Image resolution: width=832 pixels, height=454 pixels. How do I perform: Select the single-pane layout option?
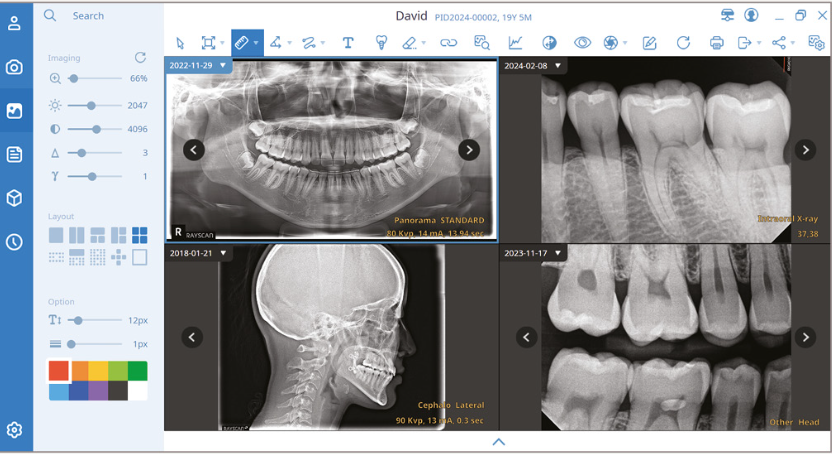pyautogui.click(x=56, y=236)
